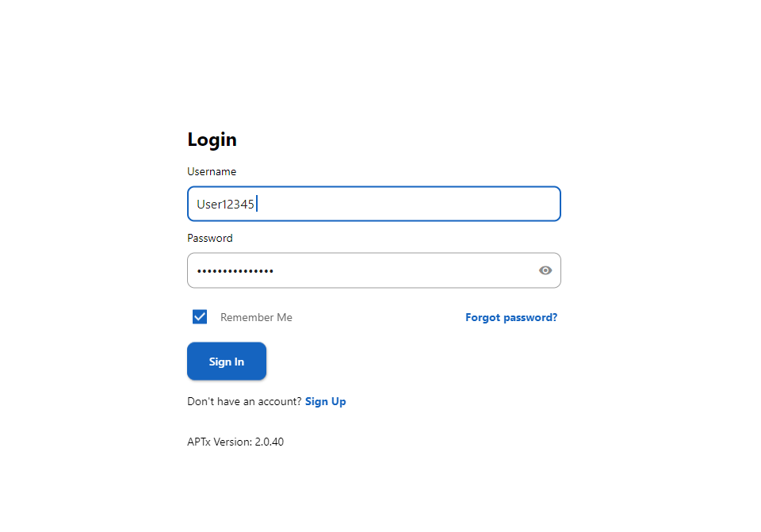Toggle password visibility on
The image size is (761, 532).
coord(545,270)
